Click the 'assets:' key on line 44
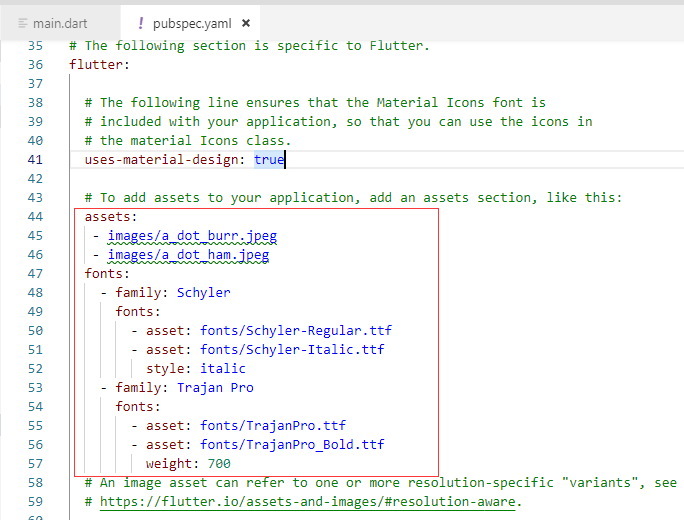Viewport: 684px width, 520px height. click(x=111, y=217)
